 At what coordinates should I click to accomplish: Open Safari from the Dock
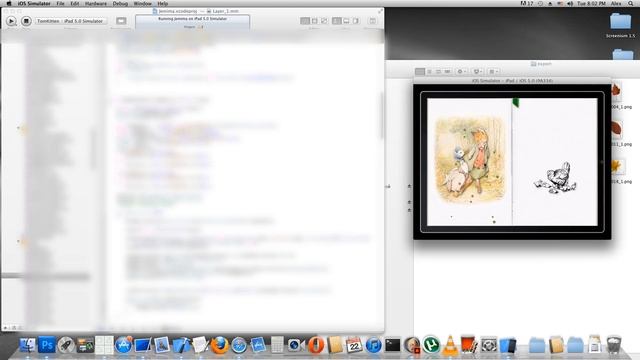pyautogui.click(x=239, y=345)
